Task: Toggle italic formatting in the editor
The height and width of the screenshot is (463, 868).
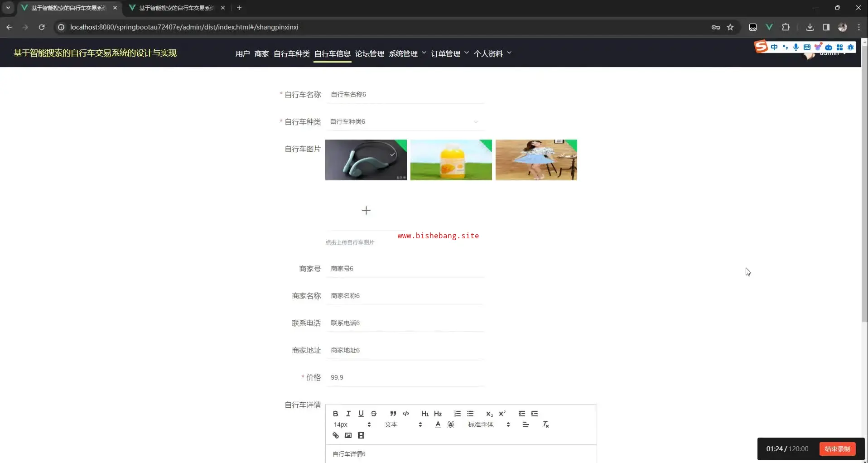Action: tap(348, 414)
